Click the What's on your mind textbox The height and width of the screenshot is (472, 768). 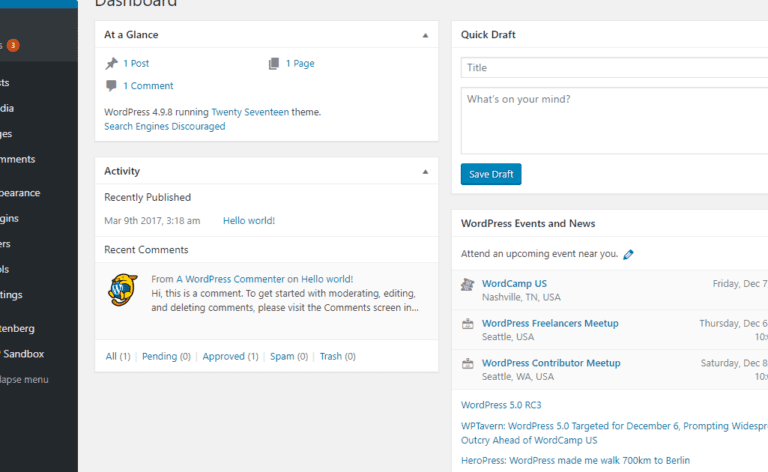613,120
